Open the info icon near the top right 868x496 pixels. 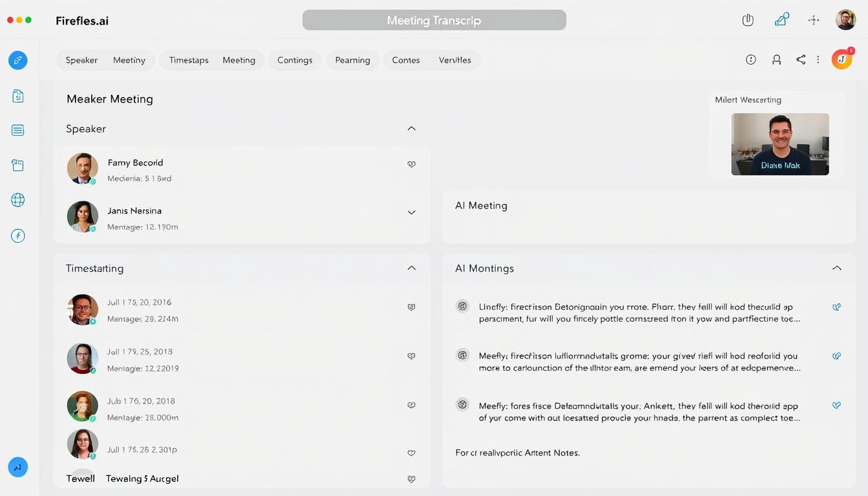(x=750, y=59)
